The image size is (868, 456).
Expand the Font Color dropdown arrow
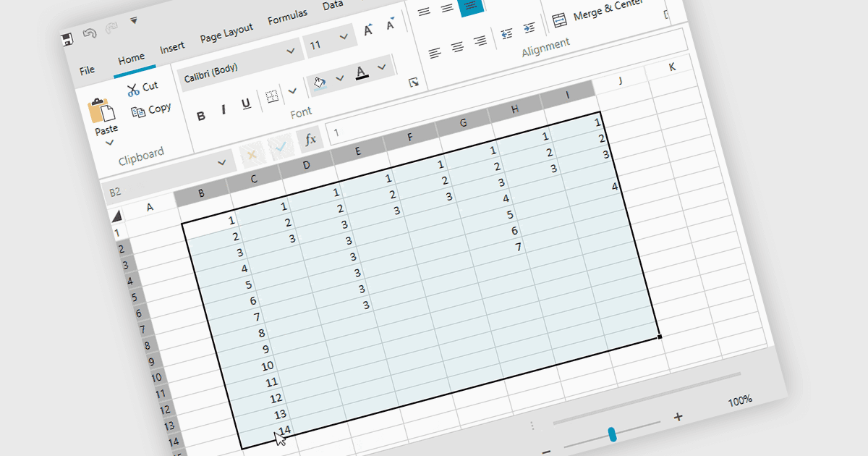click(383, 67)
